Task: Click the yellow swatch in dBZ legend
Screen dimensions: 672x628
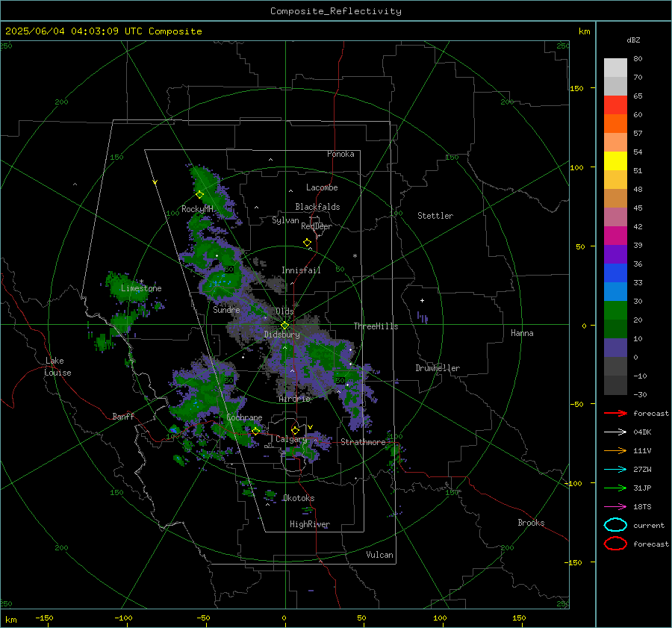Action: click(x=615, y=161)
